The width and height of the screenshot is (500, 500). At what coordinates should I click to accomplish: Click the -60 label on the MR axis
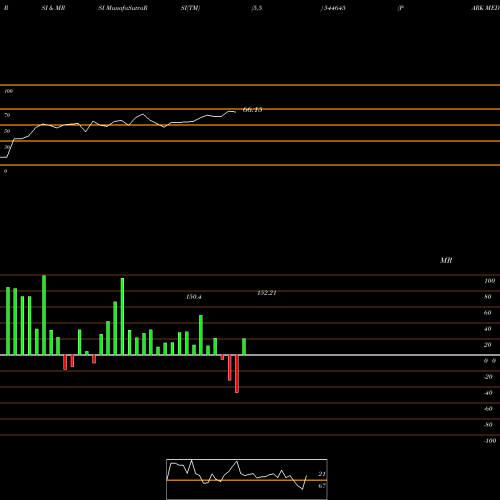(x=488, y=409)
